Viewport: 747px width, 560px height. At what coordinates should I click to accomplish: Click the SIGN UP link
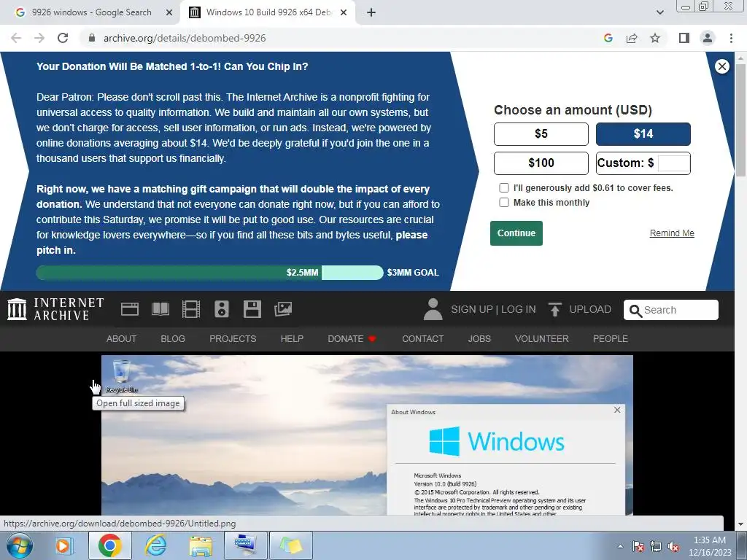(472, 309)
